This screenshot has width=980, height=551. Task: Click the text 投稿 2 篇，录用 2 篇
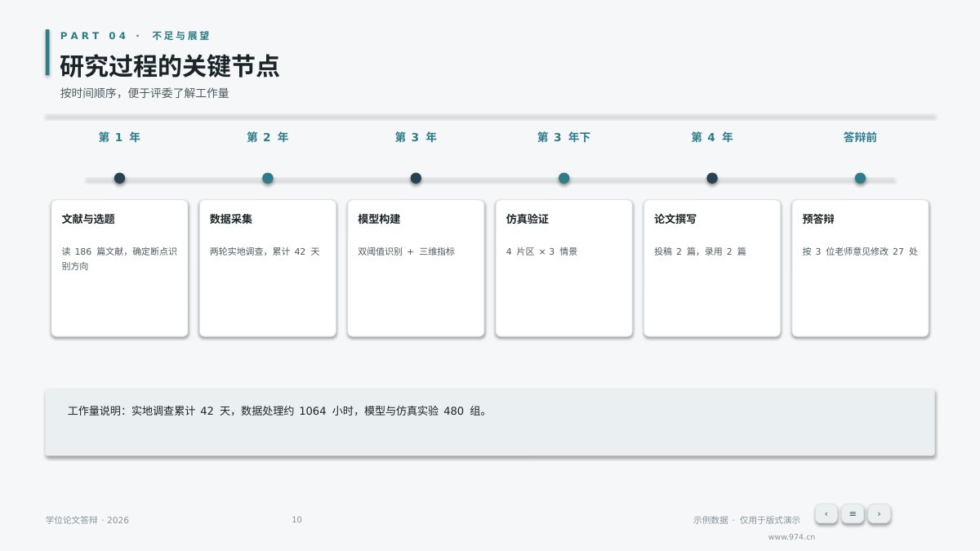tap(700, 251)
